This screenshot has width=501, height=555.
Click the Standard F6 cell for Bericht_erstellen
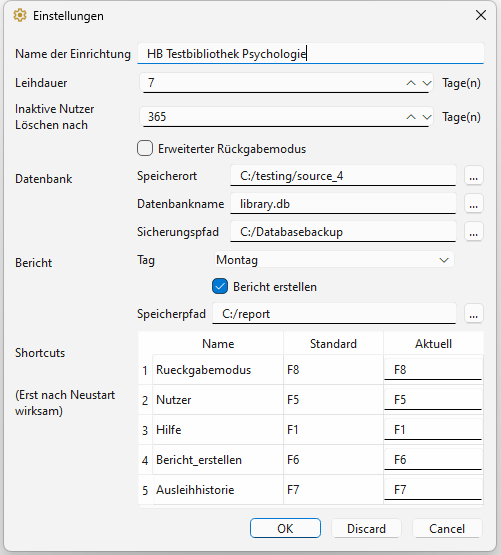click(333, 460)
